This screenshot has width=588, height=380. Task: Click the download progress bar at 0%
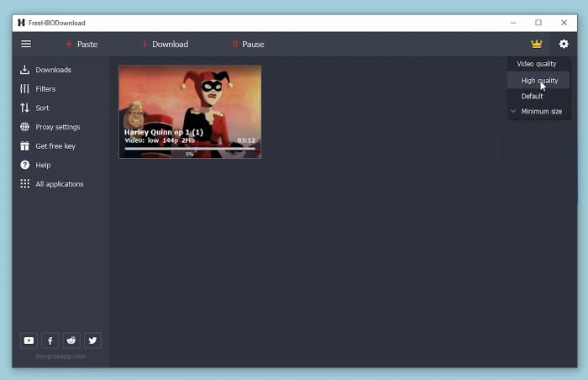pos(190,149)
